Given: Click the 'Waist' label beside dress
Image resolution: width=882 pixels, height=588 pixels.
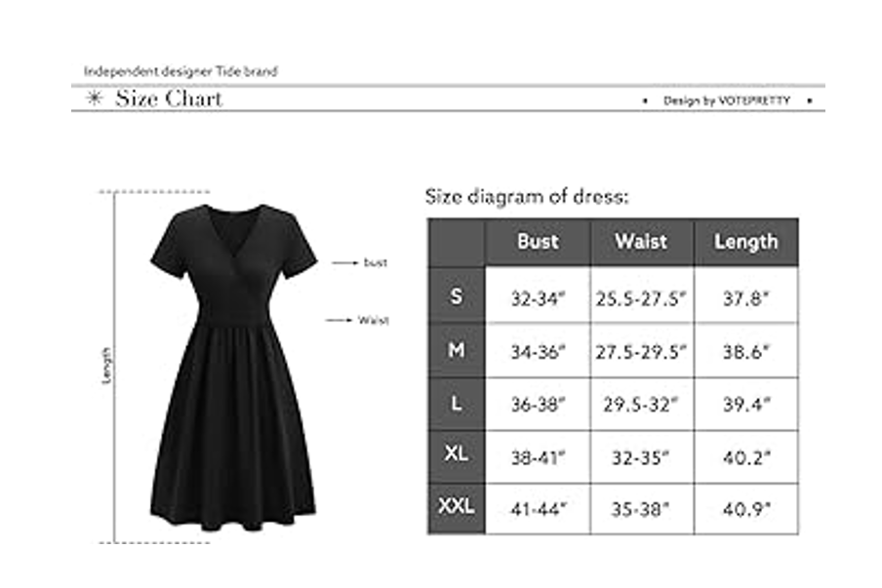Looking at the screenshot, I should 374,321.
